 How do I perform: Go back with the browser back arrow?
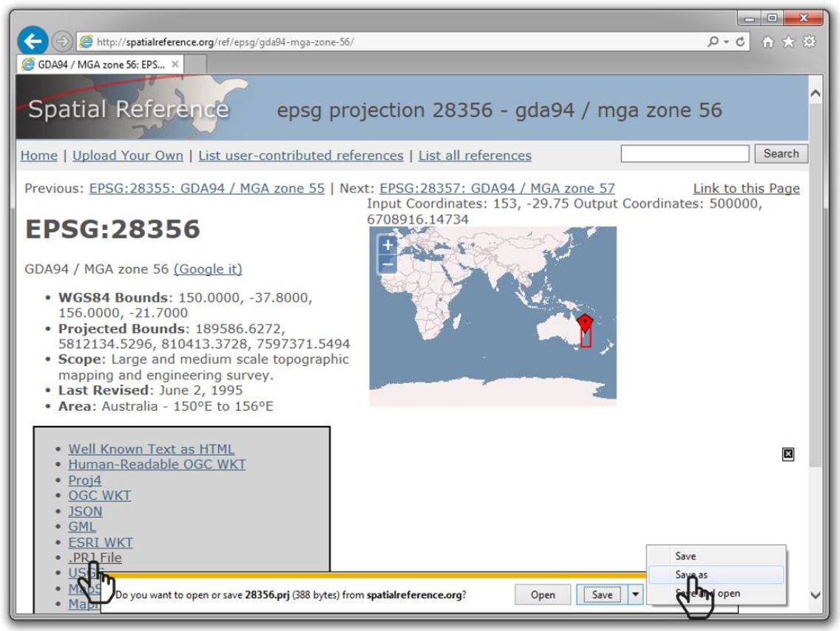(x=33, y=41)
